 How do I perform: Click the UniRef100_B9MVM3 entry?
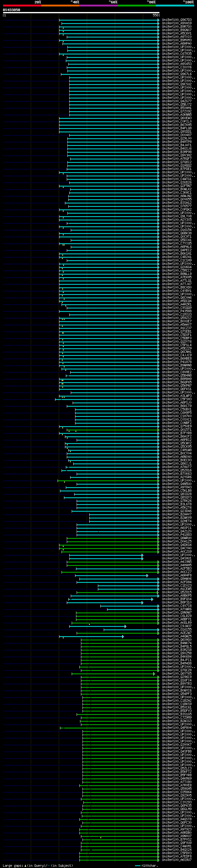click(177, 40)
